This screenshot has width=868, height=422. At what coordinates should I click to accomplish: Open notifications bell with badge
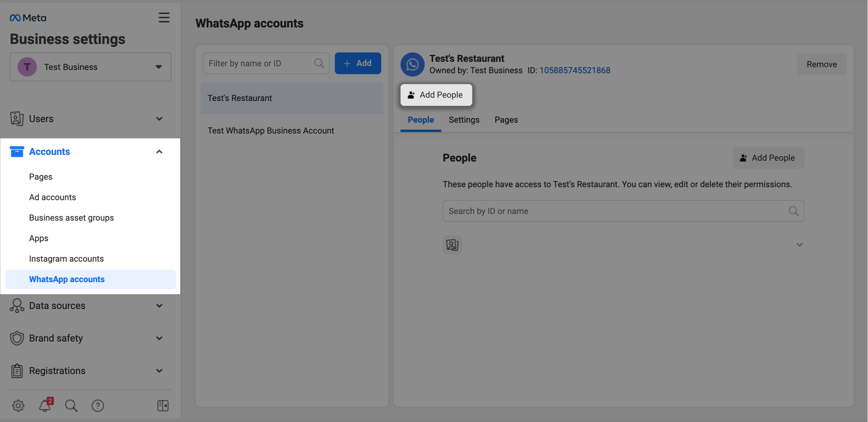[45, 405]
